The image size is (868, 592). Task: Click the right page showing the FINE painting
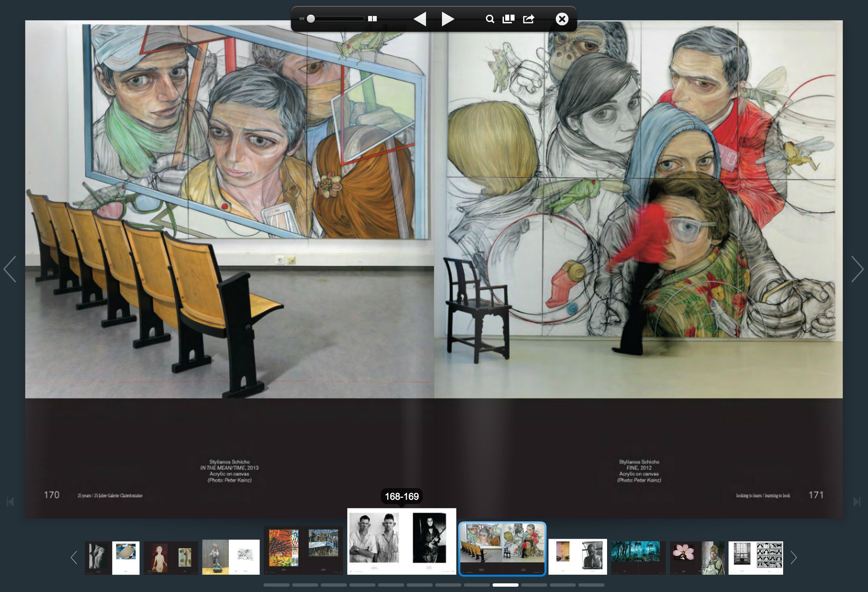[x=638, y=269]
